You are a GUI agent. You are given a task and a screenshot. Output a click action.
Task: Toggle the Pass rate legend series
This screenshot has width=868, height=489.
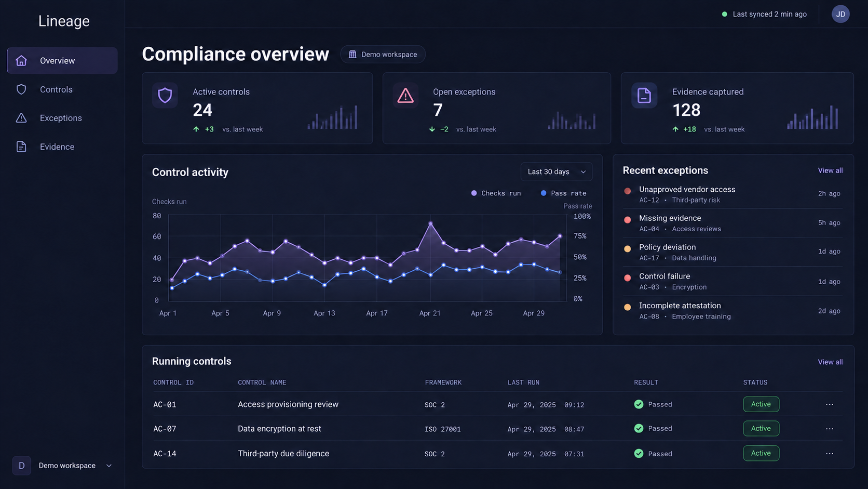click(x=563, y=193)
